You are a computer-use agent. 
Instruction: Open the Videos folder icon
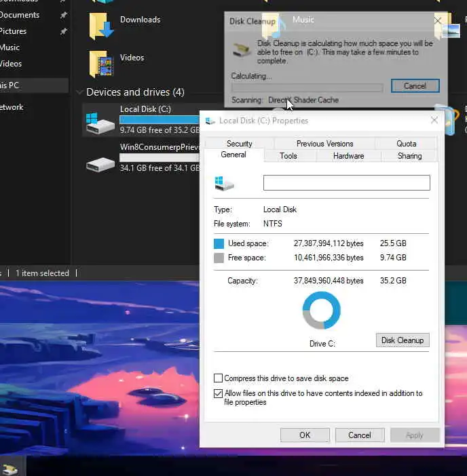102,64
